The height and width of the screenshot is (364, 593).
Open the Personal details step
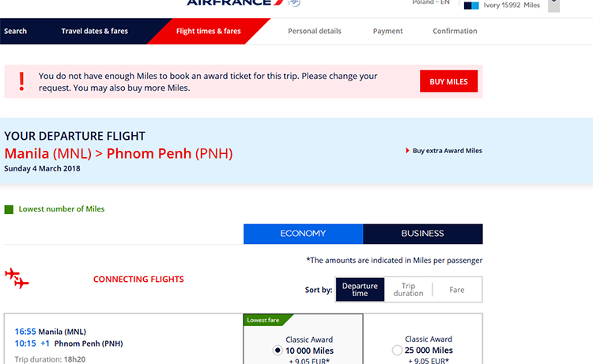pyautogui.click(x=314, y=31)
